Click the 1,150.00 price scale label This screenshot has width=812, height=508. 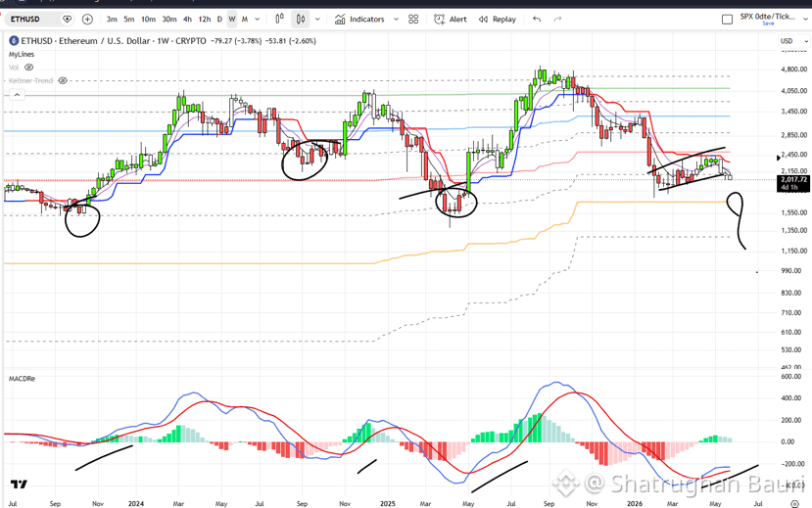pyautogui.click(x=793, y=251)
